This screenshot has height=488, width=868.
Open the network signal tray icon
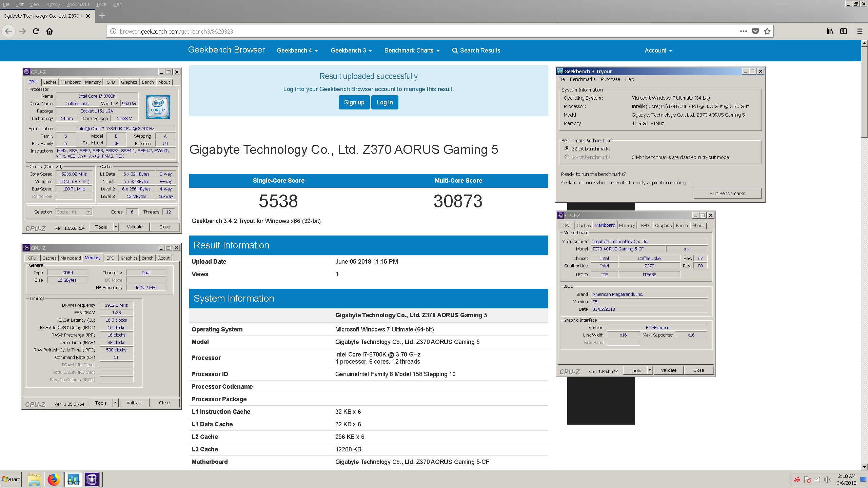point(817,480)
